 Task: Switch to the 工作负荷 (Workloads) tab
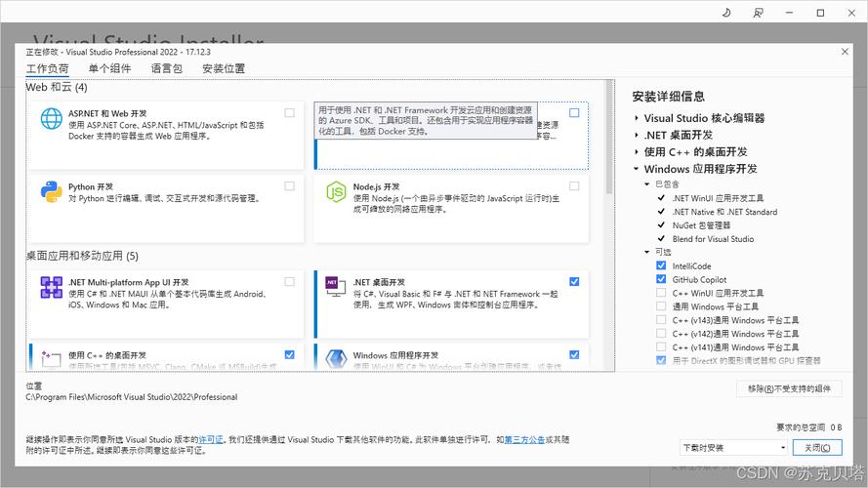tap(48, 68)
